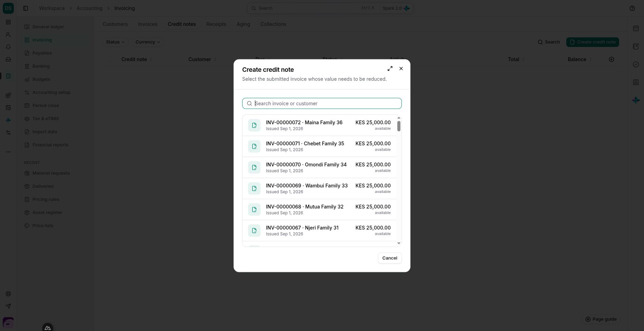
Task: Click the global Search bar at top
Action: point(330,8)
